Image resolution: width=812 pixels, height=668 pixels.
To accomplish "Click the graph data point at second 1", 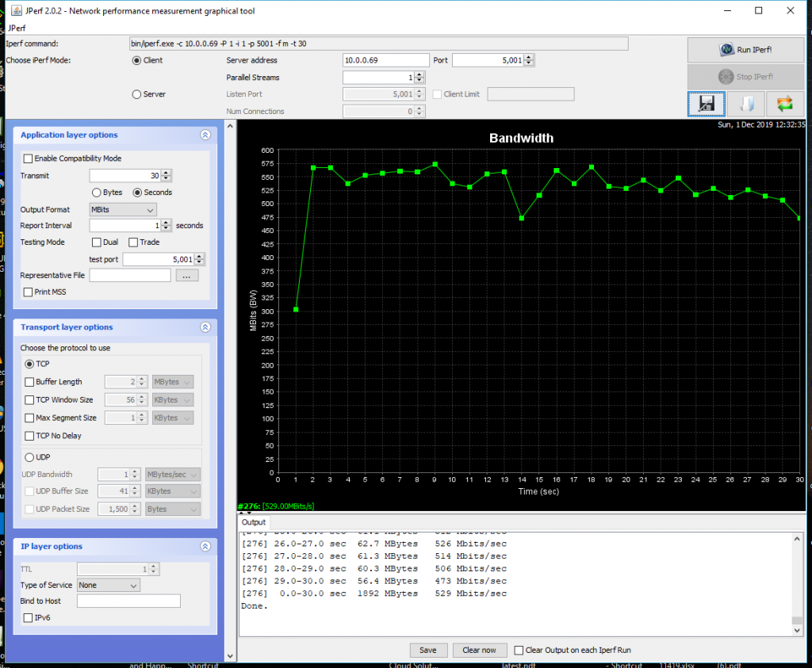I will (x=296, y=309).
